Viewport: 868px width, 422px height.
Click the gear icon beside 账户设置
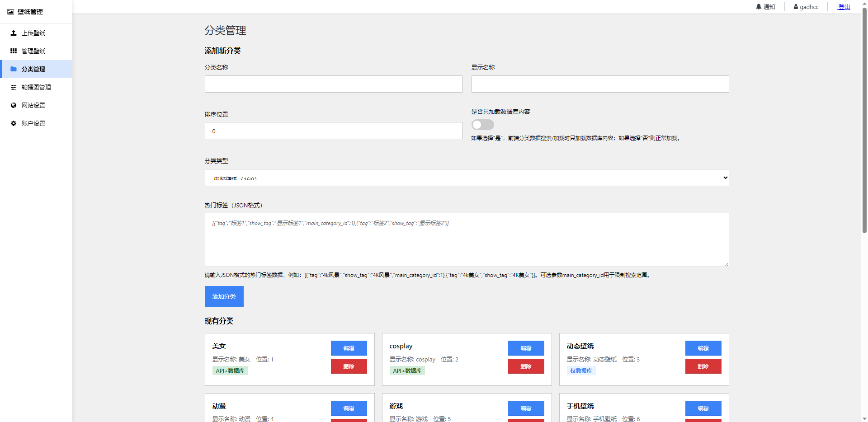(x=14, y=123)
